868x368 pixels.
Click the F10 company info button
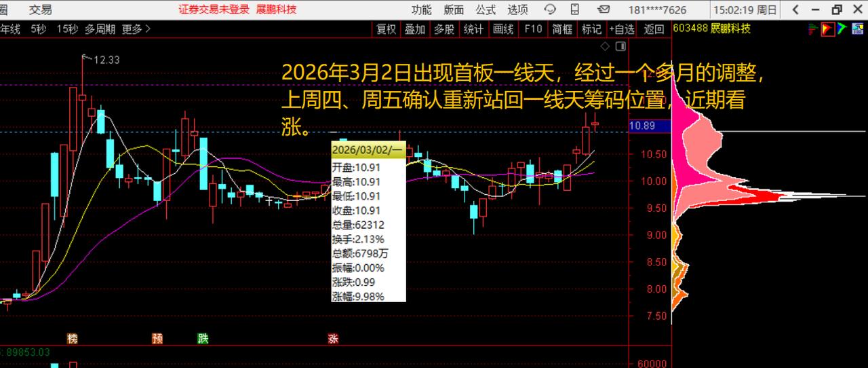click(x=534, y=29)
